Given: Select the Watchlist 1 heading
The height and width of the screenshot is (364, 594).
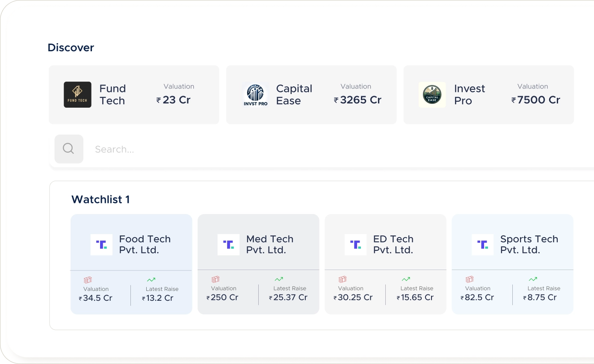Looking at the screenshot, I should [100, 200].
